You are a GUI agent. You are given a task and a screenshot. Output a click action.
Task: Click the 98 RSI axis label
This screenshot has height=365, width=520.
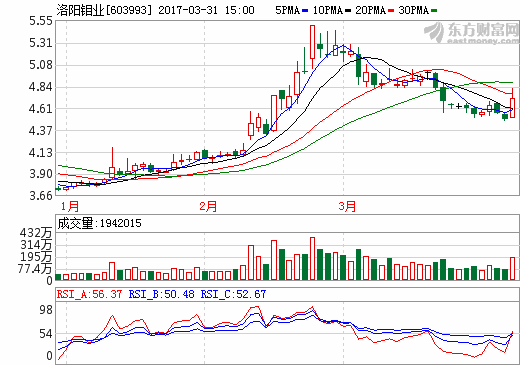pos(46,310)
